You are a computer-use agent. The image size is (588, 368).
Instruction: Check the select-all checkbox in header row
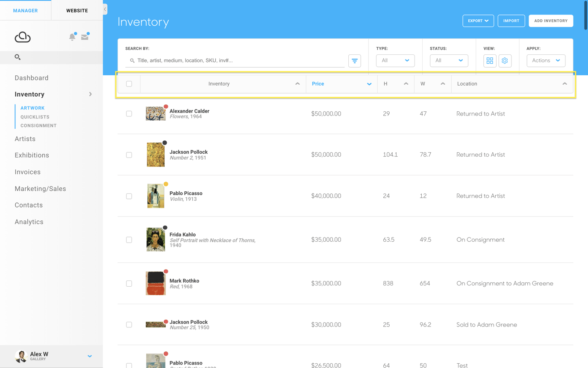[x=129, y=84]
